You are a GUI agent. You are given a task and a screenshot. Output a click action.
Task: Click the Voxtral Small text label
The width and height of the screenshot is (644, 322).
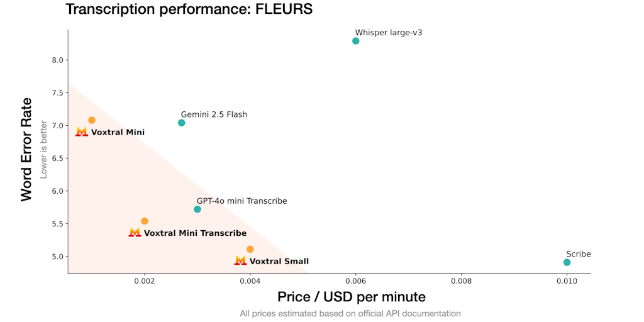[x=279, y=262]
